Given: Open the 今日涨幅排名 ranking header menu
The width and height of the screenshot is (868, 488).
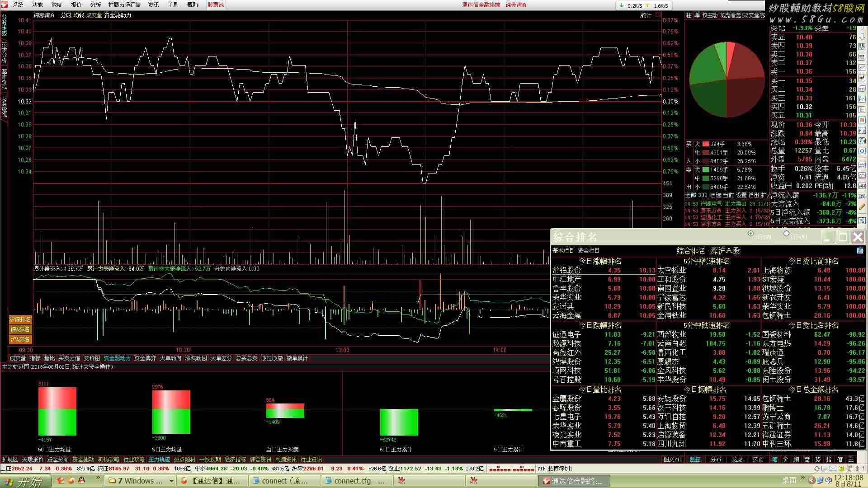Looking at the screenshot, I should pos(600,261).
